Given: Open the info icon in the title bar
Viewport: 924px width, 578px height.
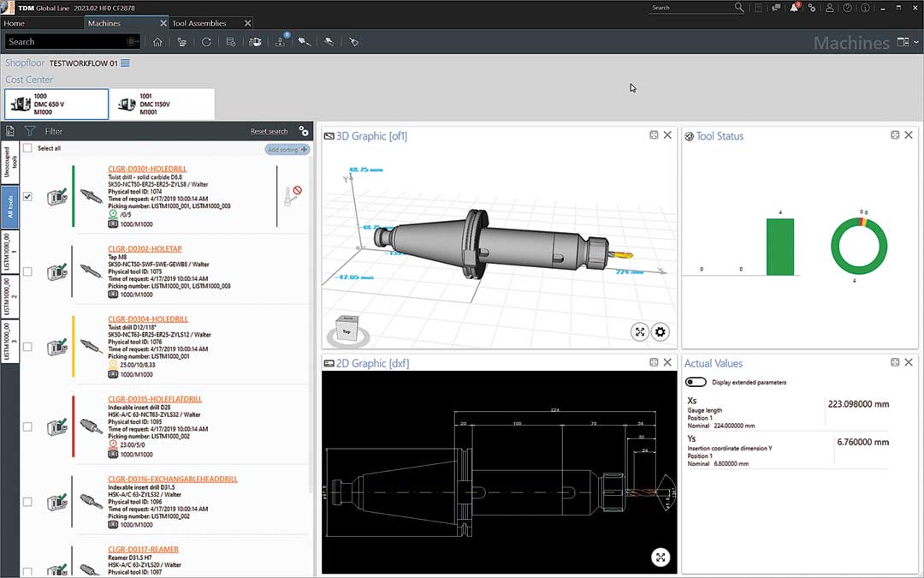Looking at the screenshot, I should click(x=865, y=8).
